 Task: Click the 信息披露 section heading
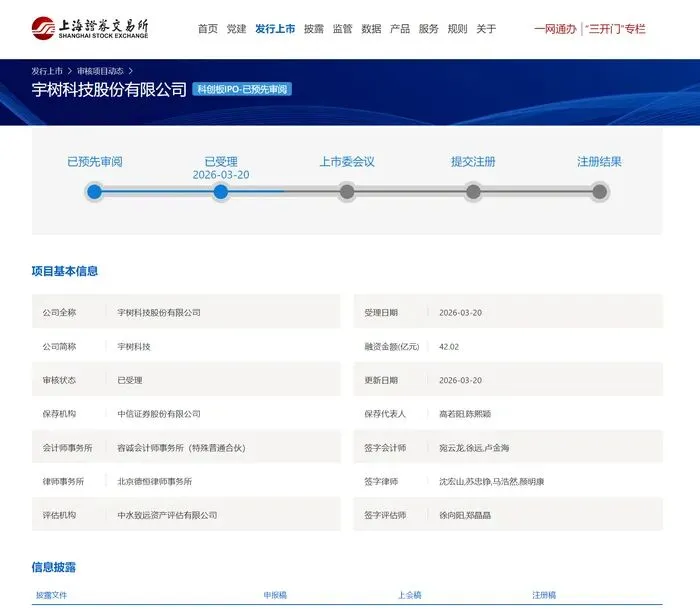click(x=54, y=567)
